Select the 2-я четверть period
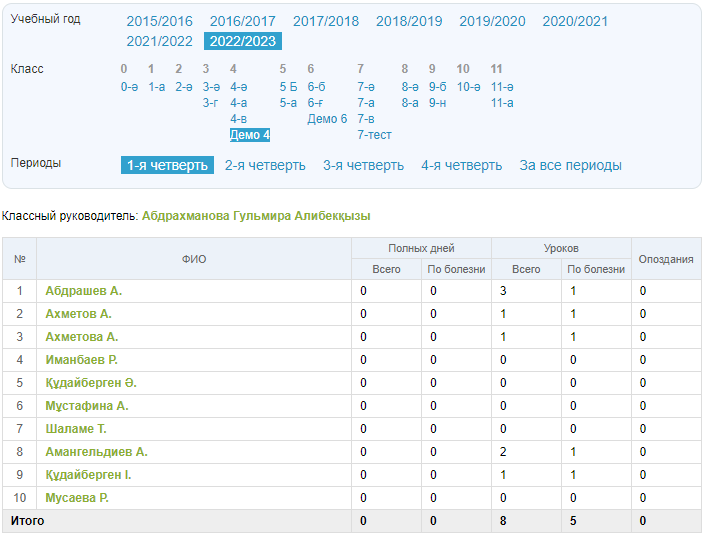Image resolution: width=706 pixels, height=539 pixels. pos(265,165)
